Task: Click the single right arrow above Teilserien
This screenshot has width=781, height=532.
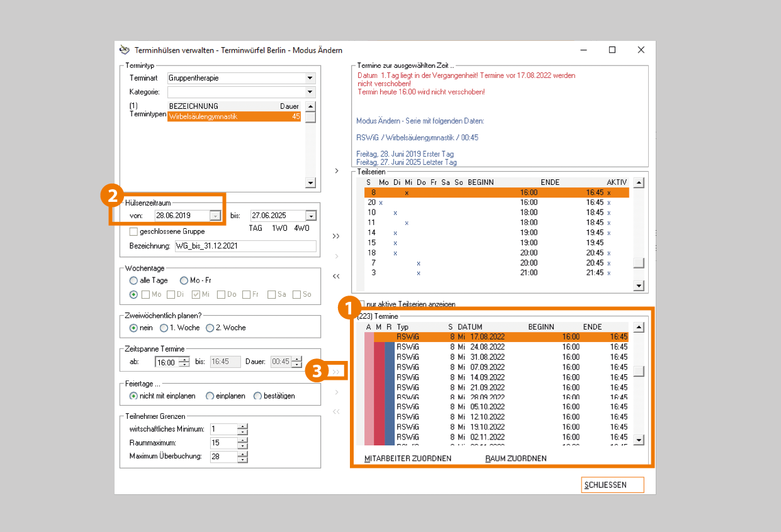Action: (x=336, y=170)
